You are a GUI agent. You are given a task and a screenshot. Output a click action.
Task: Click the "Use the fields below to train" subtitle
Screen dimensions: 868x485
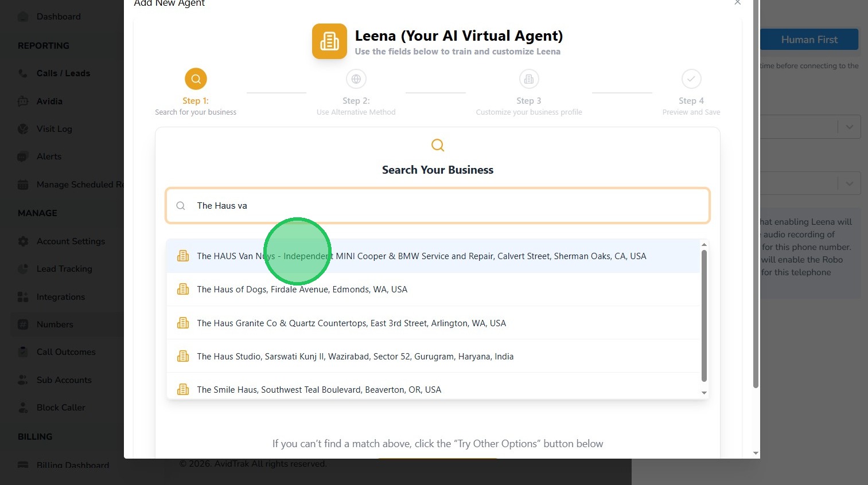click(457, 52)
